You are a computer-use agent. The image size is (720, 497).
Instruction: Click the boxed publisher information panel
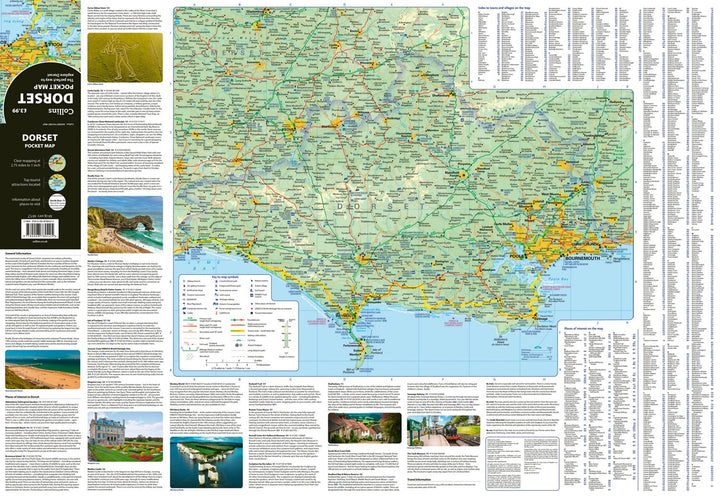click(x=523, y=463)
